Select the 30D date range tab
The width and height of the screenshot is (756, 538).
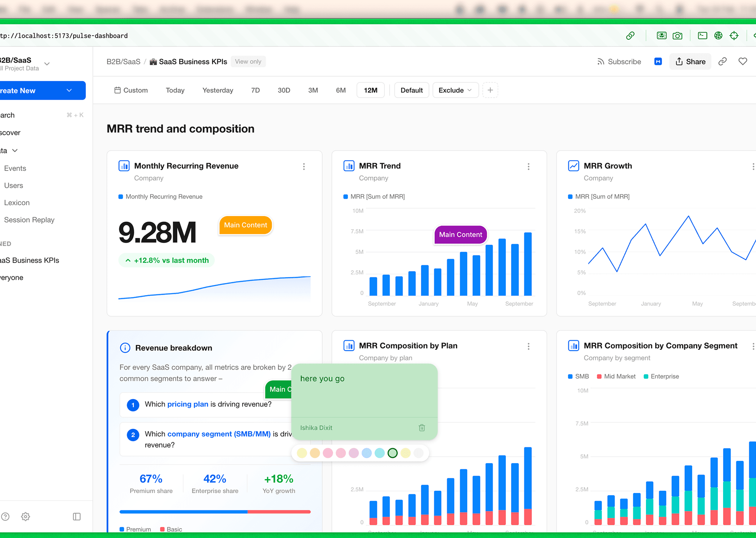(x=284, y=90)
